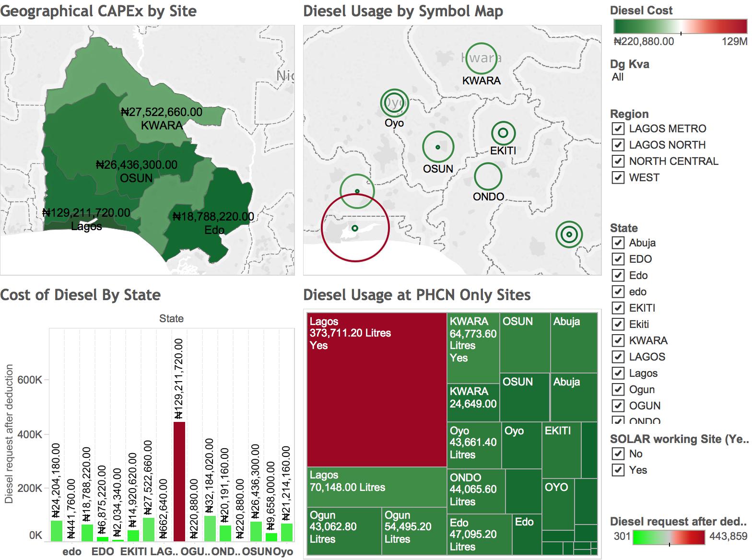Click the tall red bar in Cost of Diesel chart
The image size is (752, 560).
pos(179,481)
